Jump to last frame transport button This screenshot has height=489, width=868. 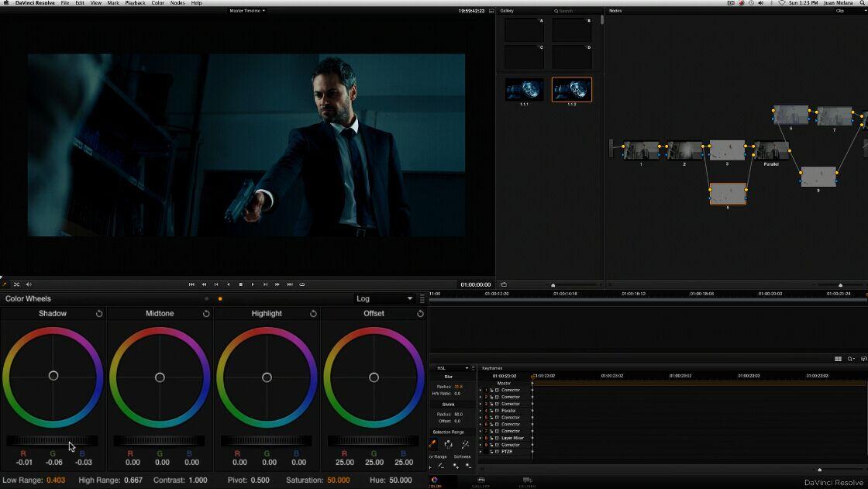(290, 284)
